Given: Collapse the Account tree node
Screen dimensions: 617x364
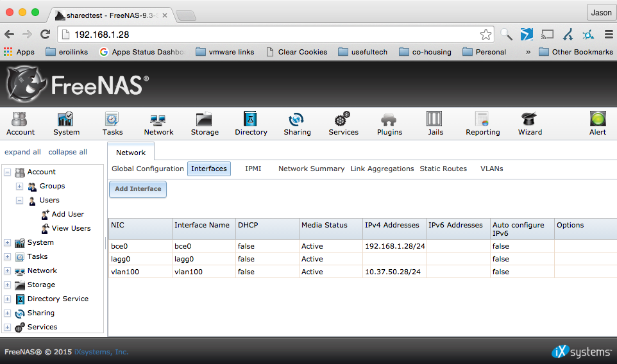Looking at the screenshot, I should (7, 172).
